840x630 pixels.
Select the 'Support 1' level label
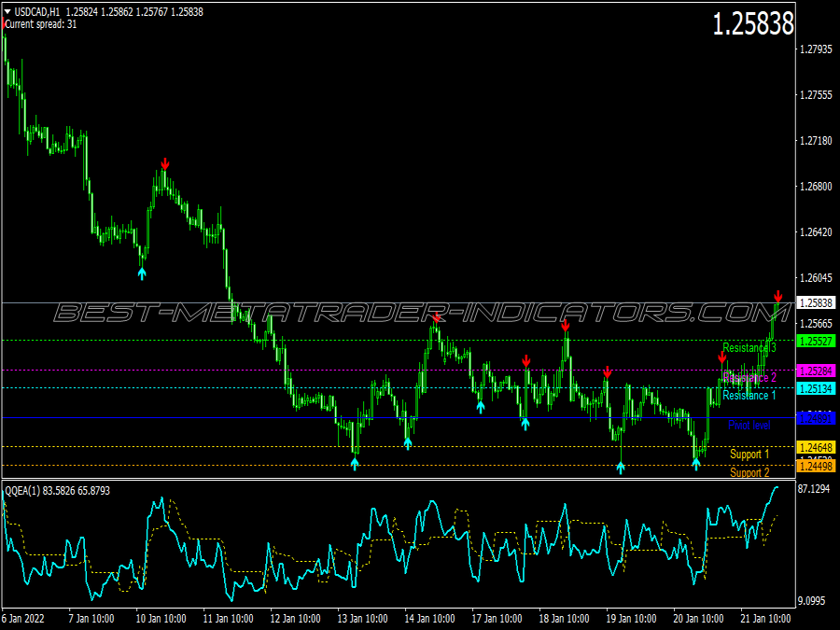[x=749, y=455]
